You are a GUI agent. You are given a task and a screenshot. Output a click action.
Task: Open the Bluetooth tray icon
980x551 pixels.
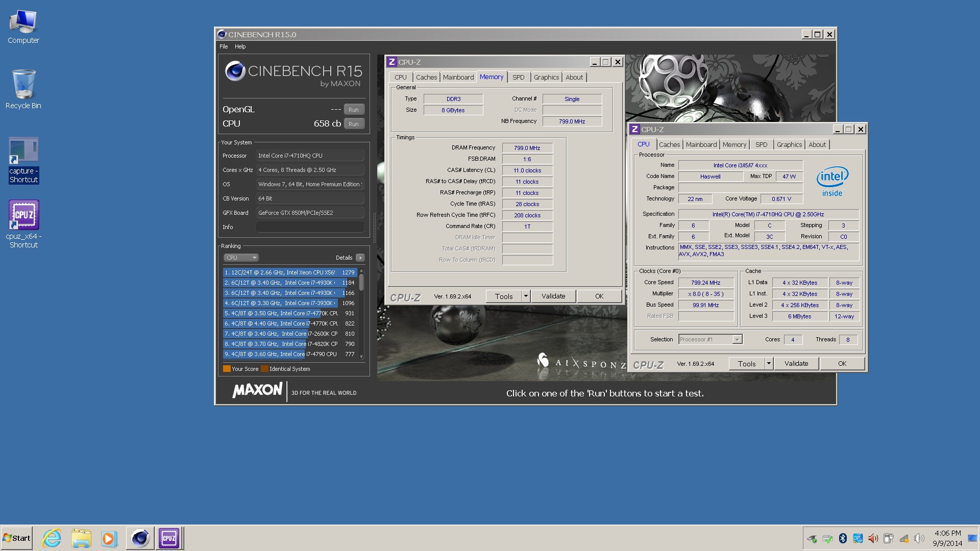click(843, 538)
